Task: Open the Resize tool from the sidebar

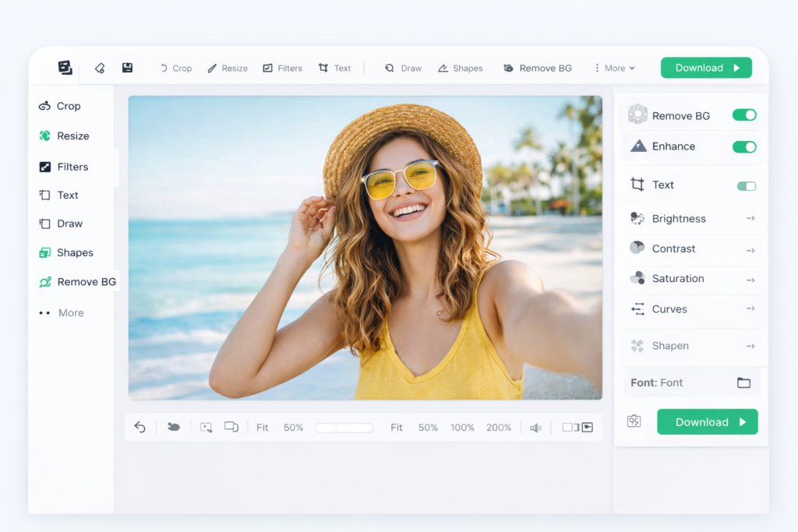Action: (71, 136)
